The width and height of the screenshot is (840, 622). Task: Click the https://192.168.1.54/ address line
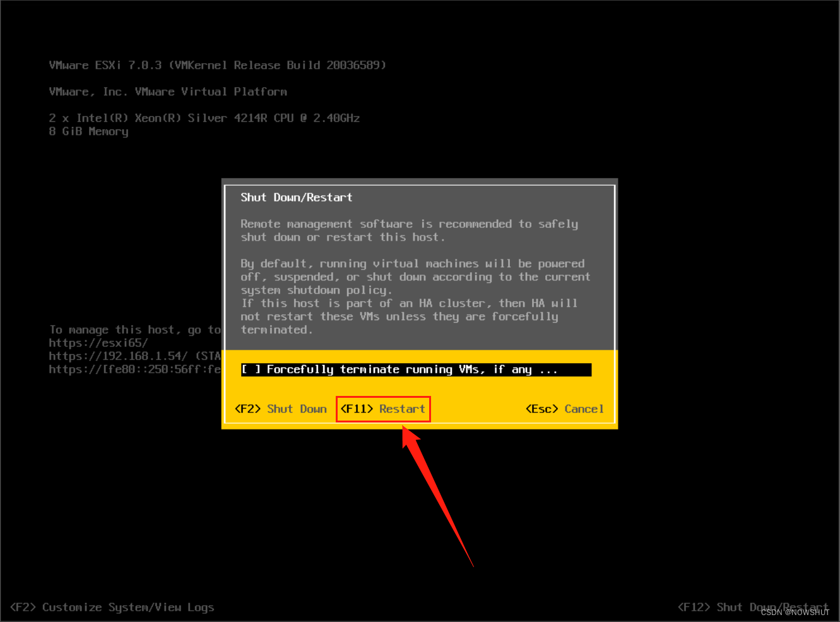click(135, 356)
